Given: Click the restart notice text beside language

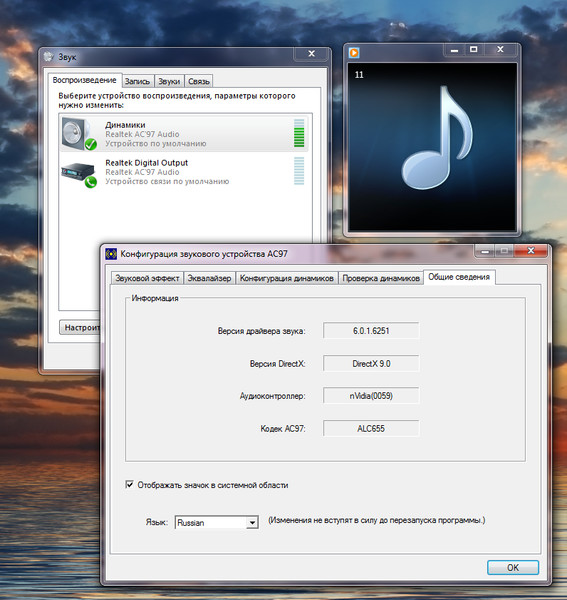Looking at the screenshot, I should (x=376, y=520).
